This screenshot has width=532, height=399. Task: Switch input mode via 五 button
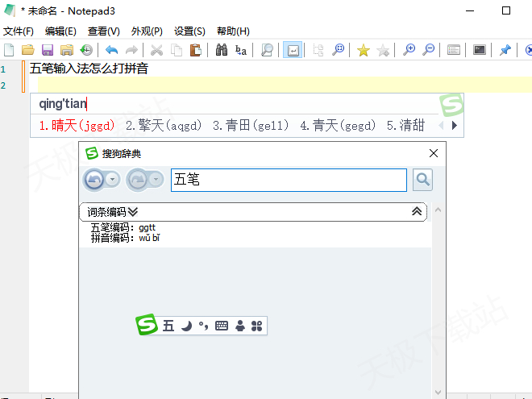168,326
